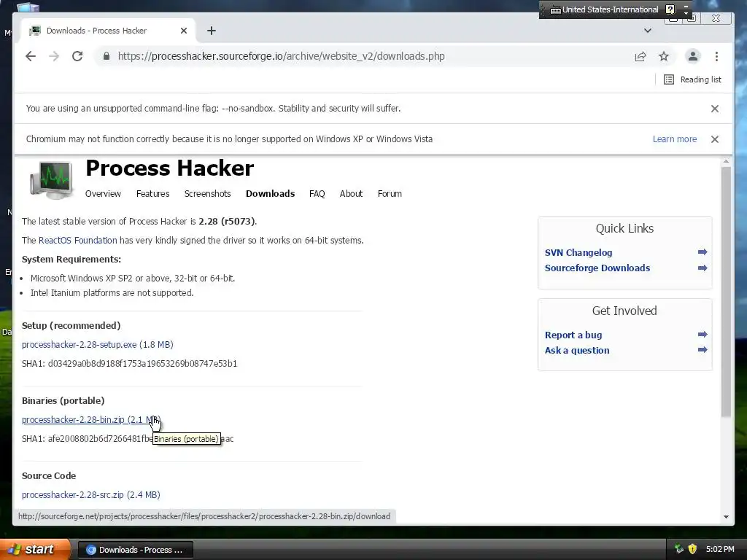
Task: Open the profile avatar icon
Action: click(x=693, y=56)
